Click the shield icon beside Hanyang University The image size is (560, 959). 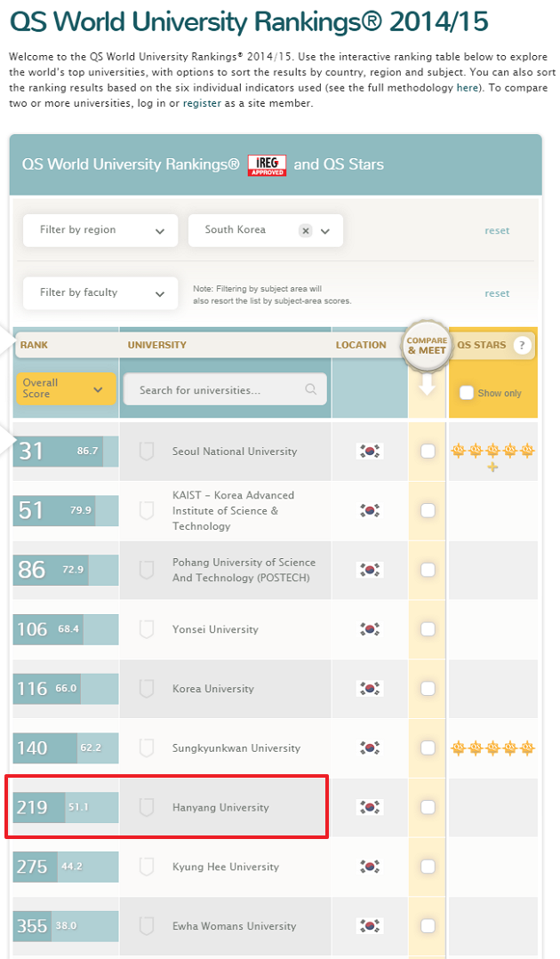coord(147,808)
